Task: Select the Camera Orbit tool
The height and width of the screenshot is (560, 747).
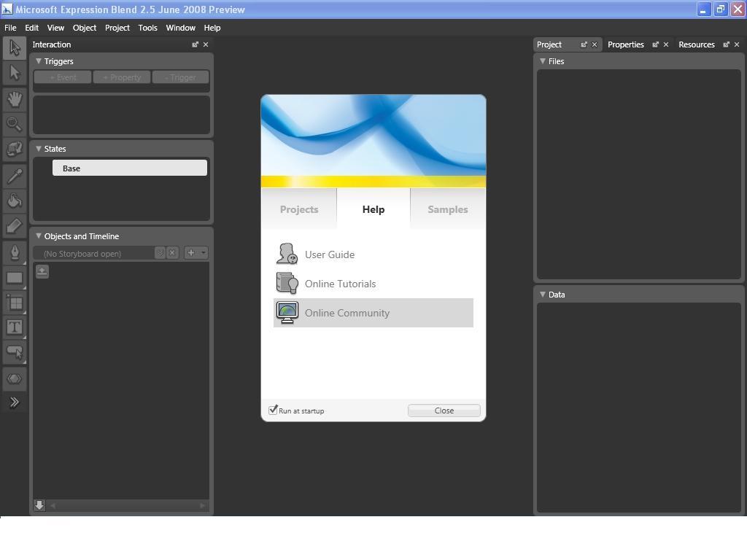Action: [x=15, y=149]
